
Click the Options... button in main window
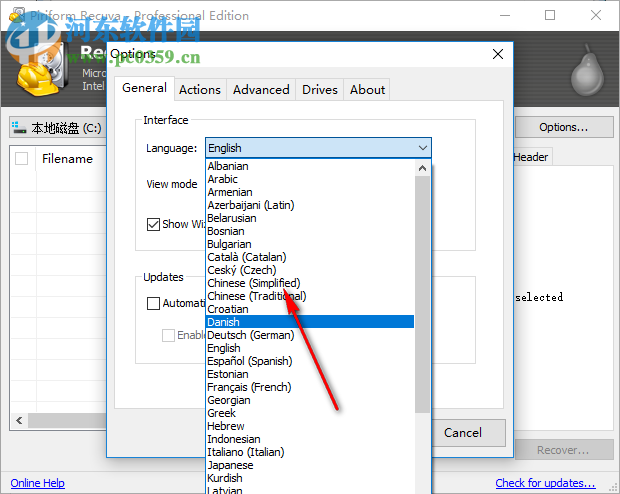click(x=563, y=127)
